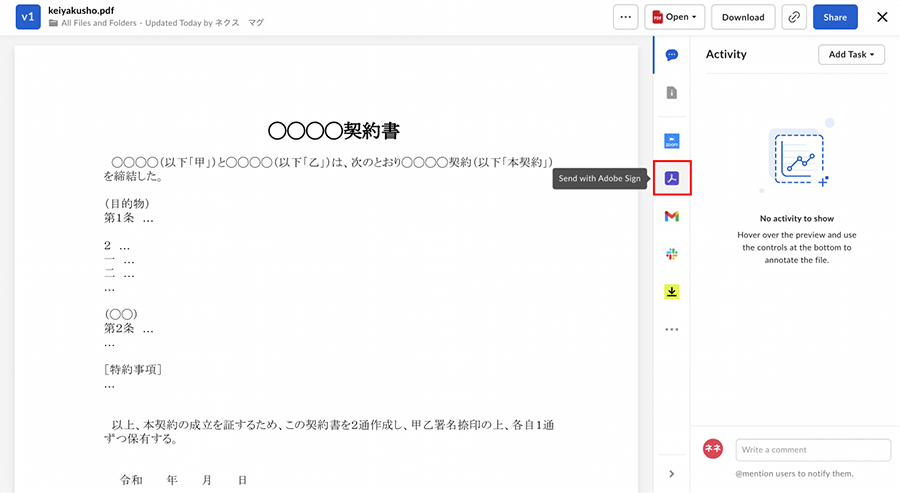Copy the shared link icon button
Viewport: 900px width, 493px height.
tap(794, 17)
